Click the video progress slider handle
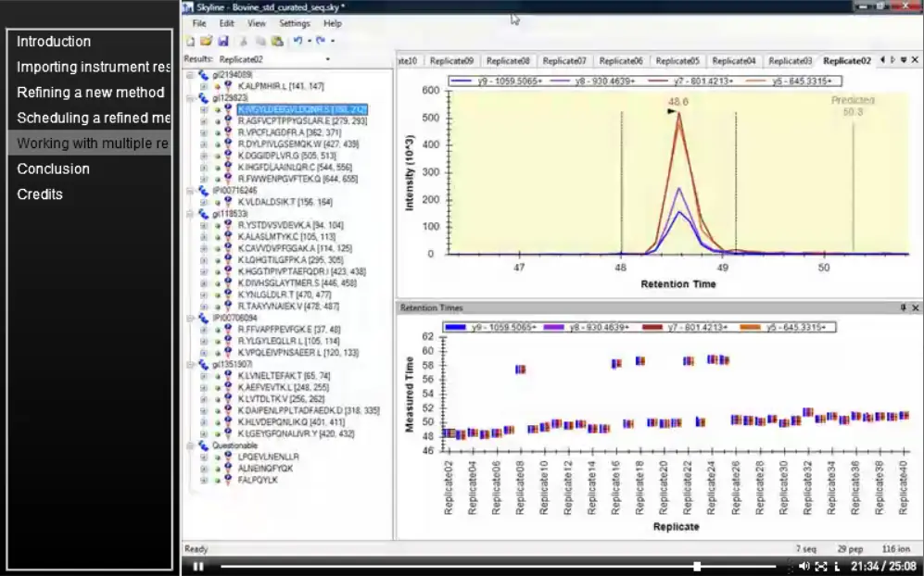924x576 pixels. [697, 566]
